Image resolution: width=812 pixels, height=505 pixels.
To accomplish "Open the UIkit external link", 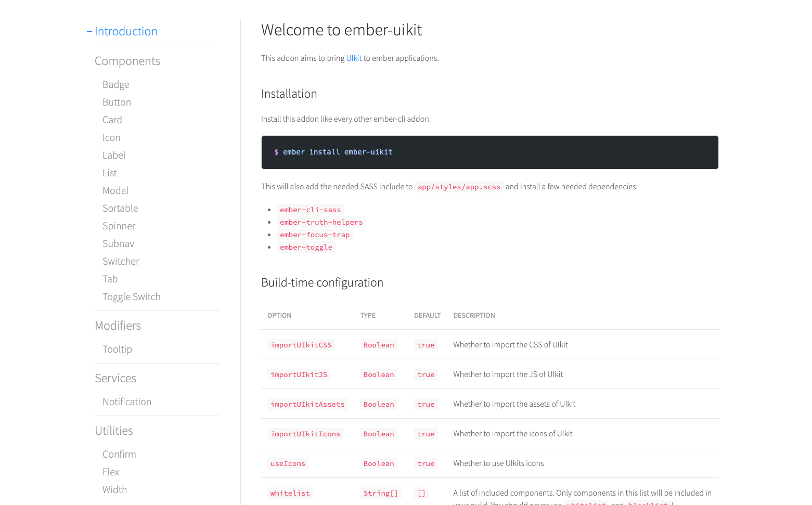I will coord(354,58).
